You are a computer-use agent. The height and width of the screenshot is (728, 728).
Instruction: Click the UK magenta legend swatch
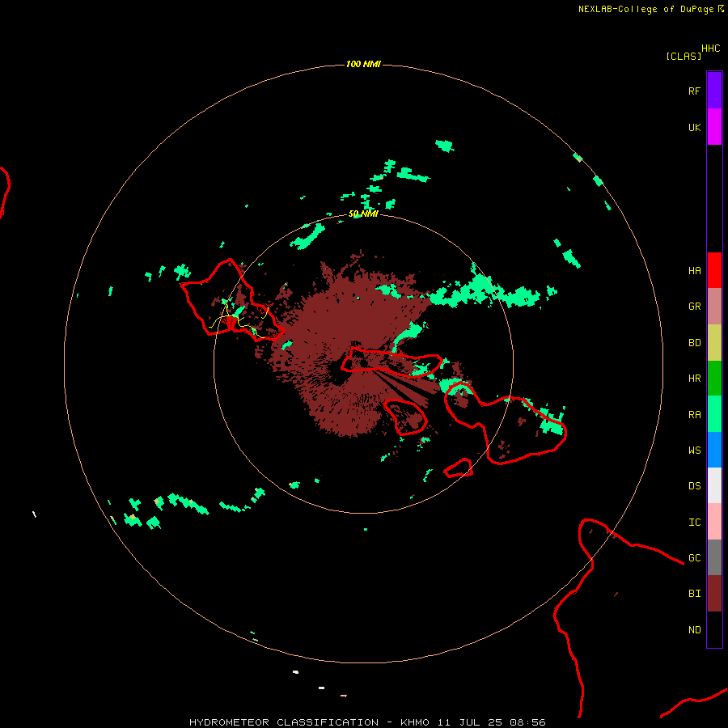(x=714, y=127)
